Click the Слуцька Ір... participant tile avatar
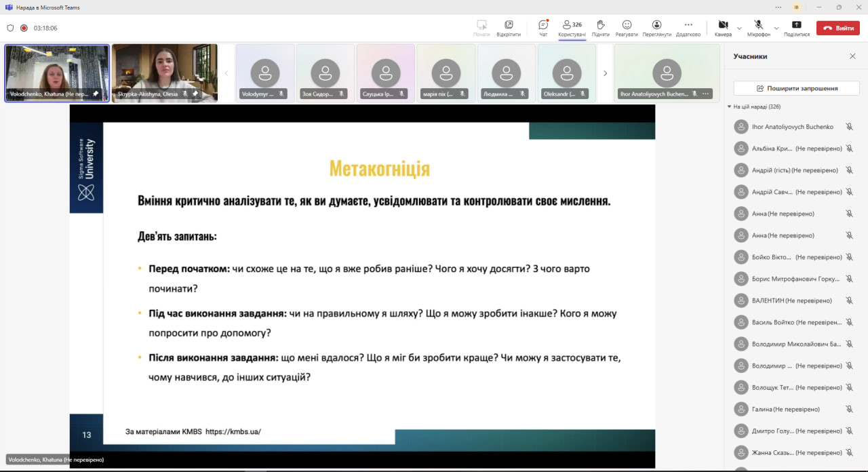The width and height of the screenshot is (868, 472). tap(386, 73)
